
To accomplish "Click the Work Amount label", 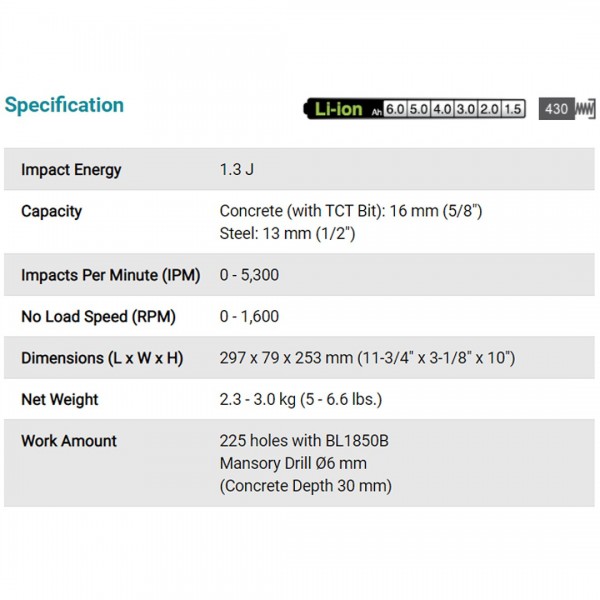I will tap(69, 441).
